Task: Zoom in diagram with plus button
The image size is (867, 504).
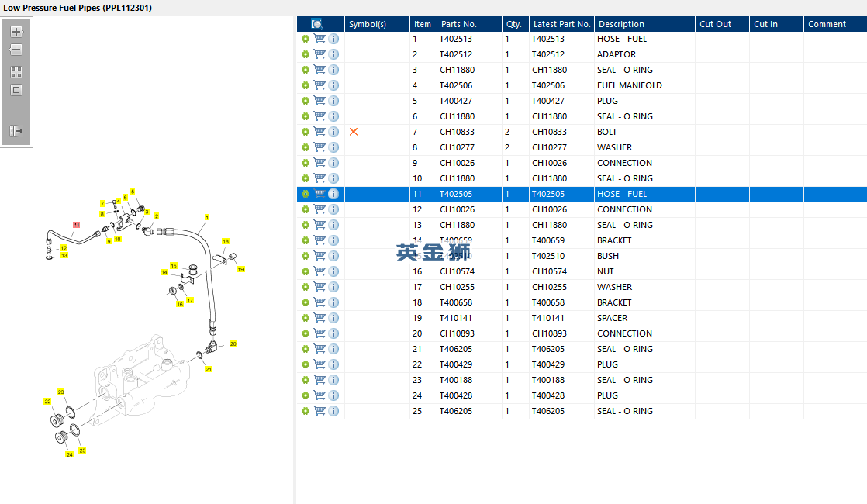Action: [x=16, y=32]
